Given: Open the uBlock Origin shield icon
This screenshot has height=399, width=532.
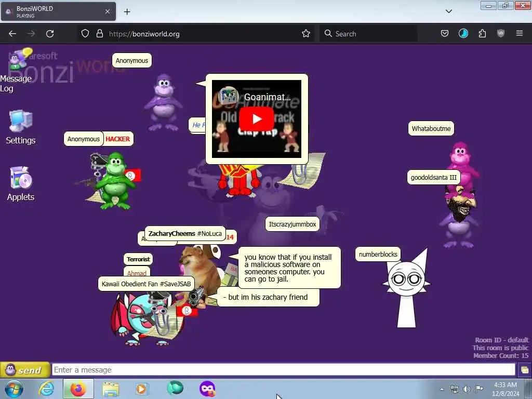Looking at the screenshot, I should (x=501, y=34).
